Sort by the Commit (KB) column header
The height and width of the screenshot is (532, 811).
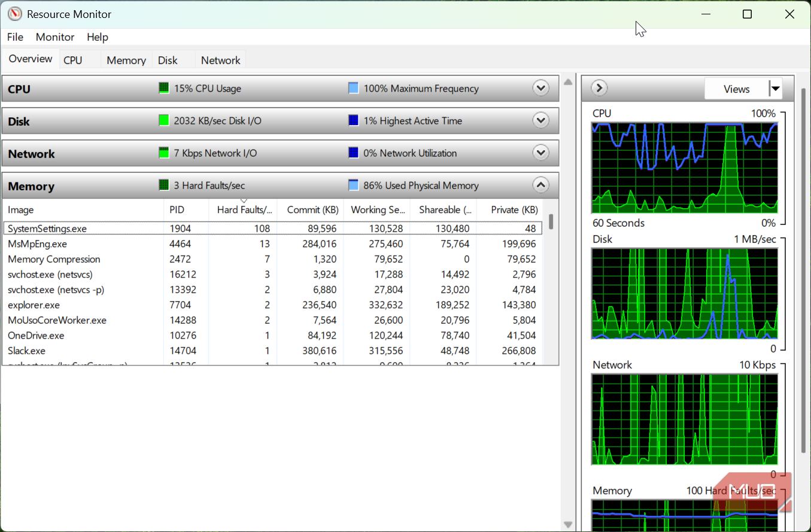pyautogui.click(x=311, y=210)
